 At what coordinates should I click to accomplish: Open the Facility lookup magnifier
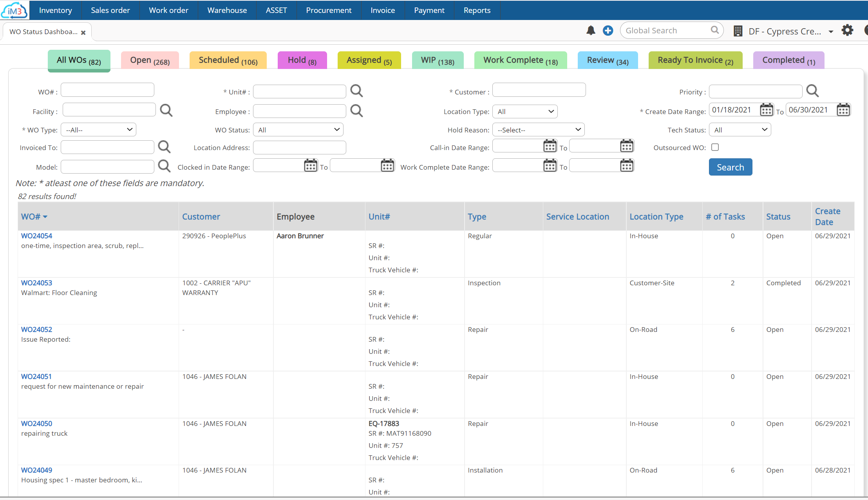(166, 110)
